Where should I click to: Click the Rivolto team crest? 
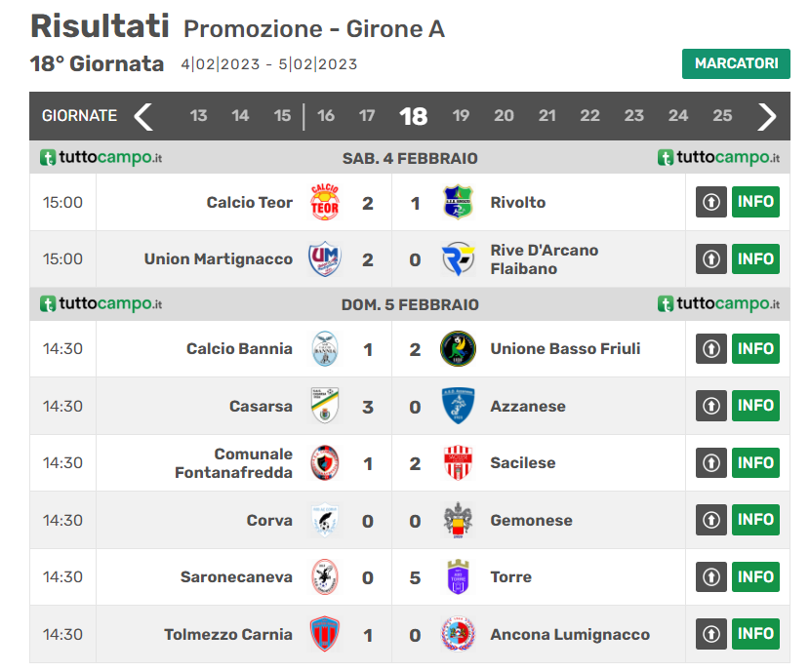click(x=458, y=203)
